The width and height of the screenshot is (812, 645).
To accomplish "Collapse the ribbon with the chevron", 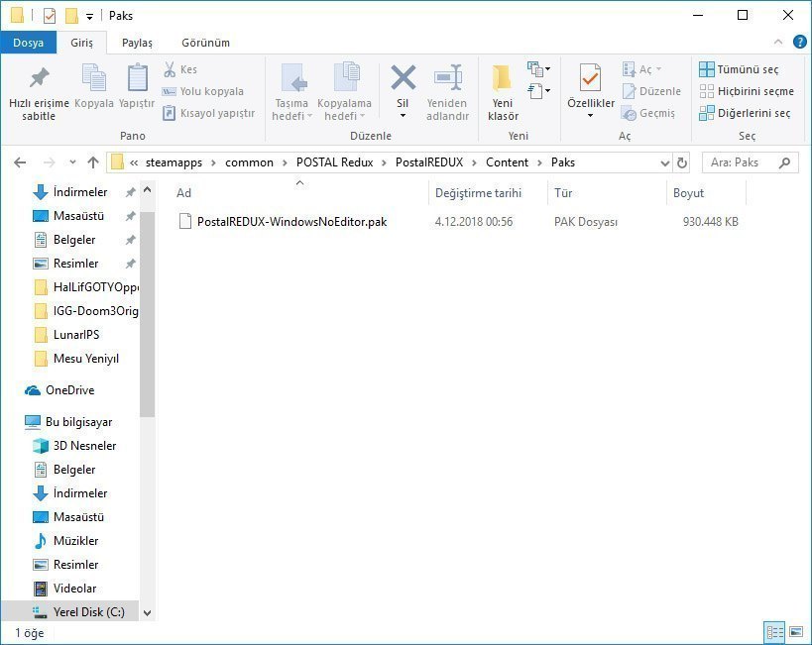I will (778, 42).
